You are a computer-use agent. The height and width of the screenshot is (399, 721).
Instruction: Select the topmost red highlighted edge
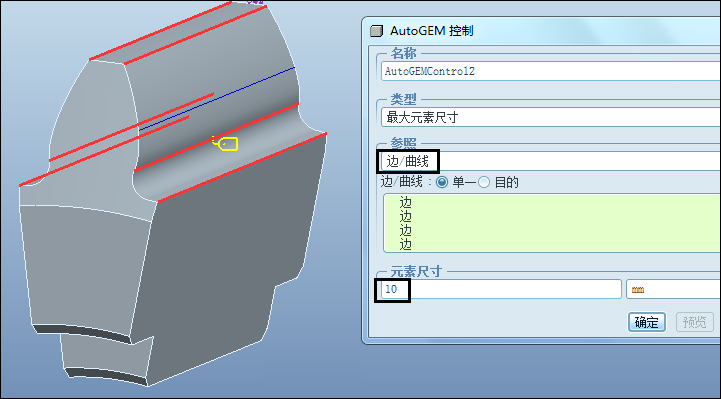[161, 31]
